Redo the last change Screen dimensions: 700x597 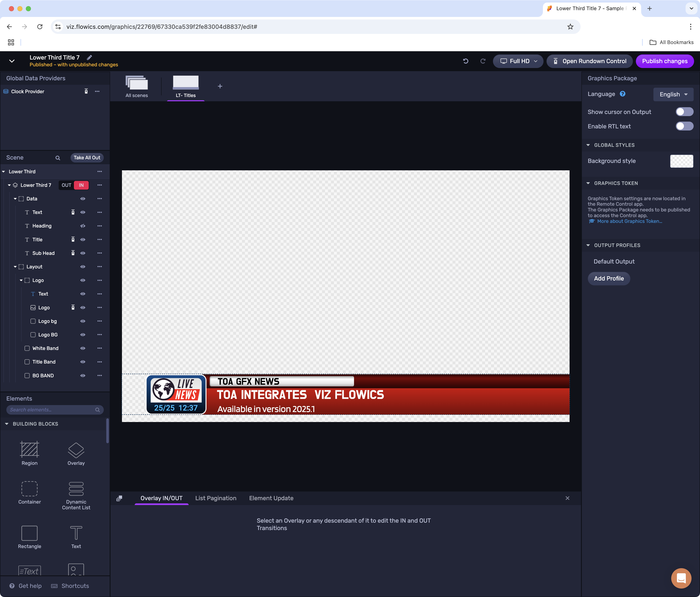[x=483, y=61]
